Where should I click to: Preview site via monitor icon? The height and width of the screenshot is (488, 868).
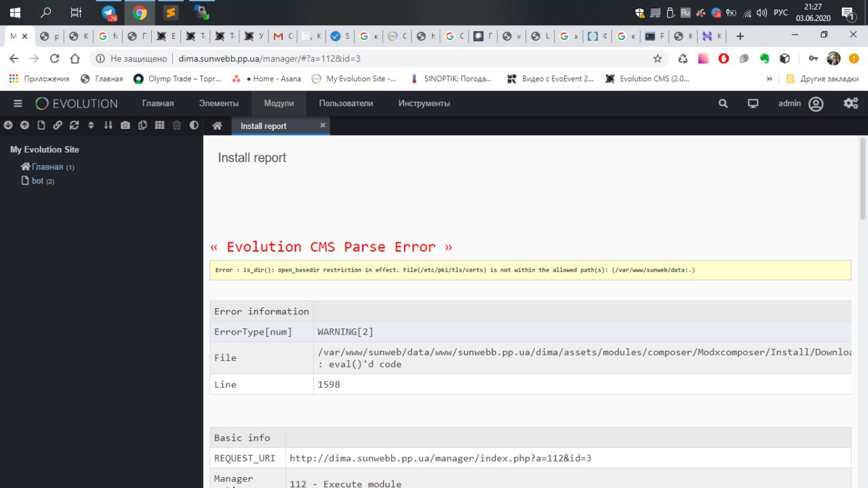pos(753,103)
